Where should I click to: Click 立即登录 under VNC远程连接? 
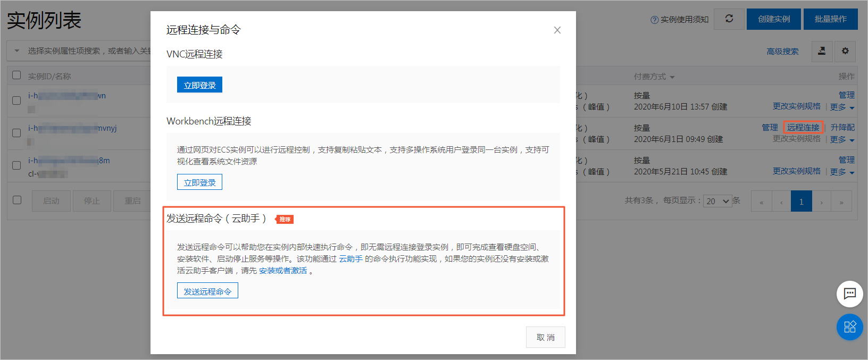(x=199, y=85)
